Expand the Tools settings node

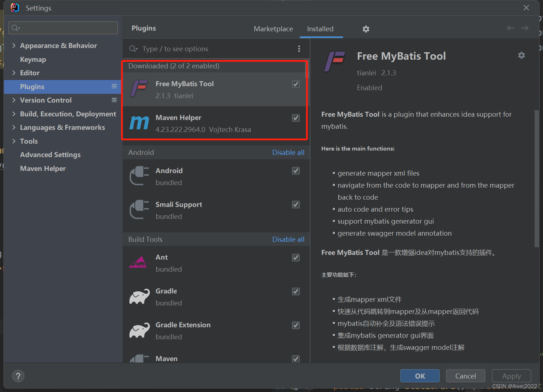(14, 141)
